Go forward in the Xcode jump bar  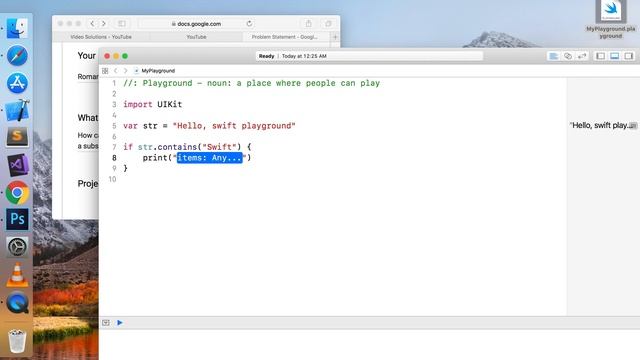click(x=125, y=71)
